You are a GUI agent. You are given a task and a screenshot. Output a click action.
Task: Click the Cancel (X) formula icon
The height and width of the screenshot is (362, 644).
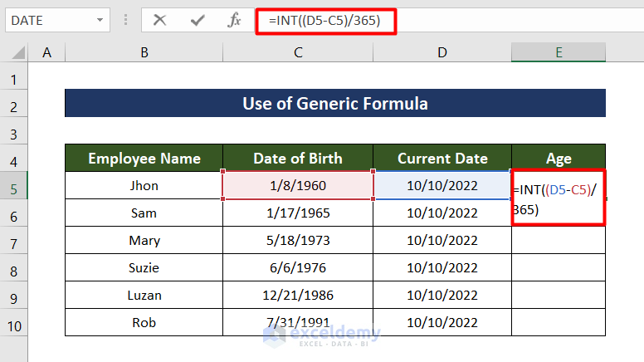(160, 20)
